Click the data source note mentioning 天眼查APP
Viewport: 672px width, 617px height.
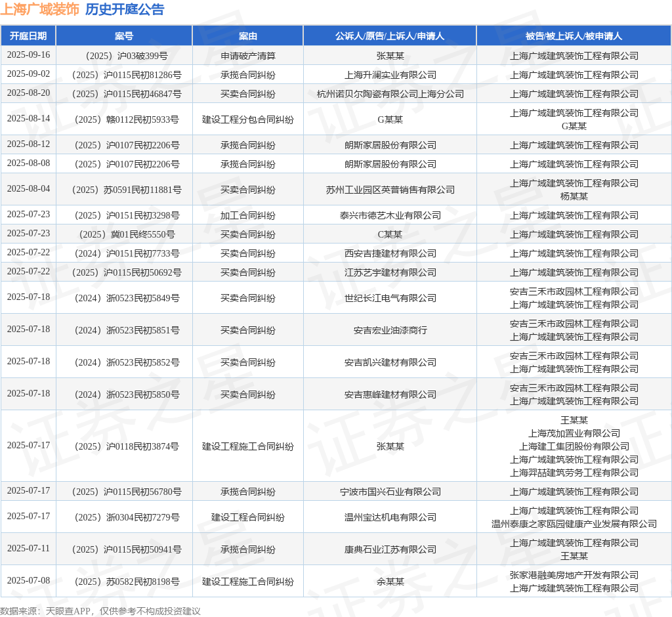click(100, 611)
